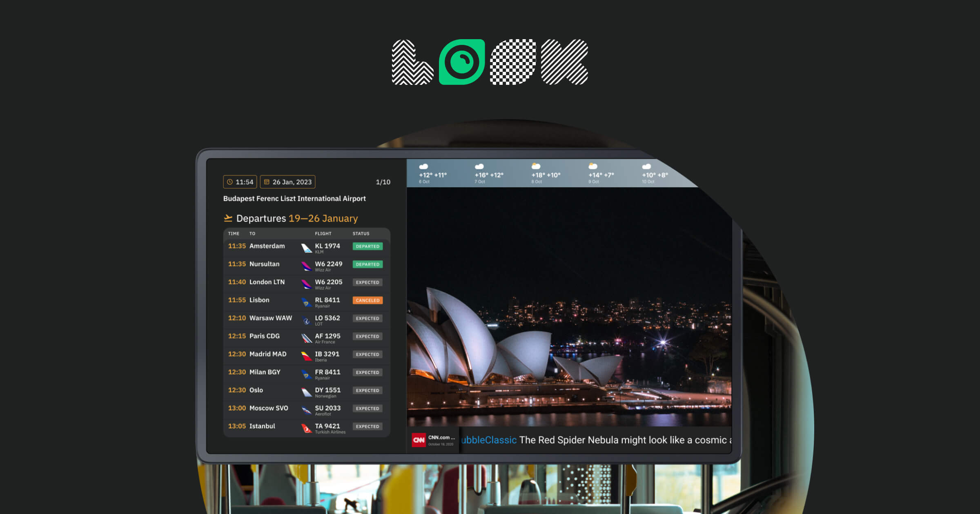980x514 pixels.
Task: Click the cloudy weather icon above 8 Oct
Action: tap(536, 166)
